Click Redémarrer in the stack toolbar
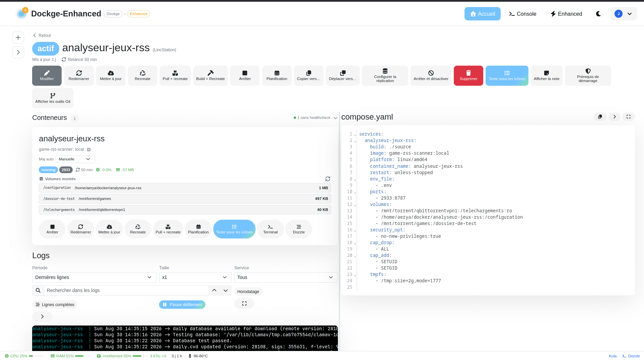This screenshot has height=360, width=644. 79,76
